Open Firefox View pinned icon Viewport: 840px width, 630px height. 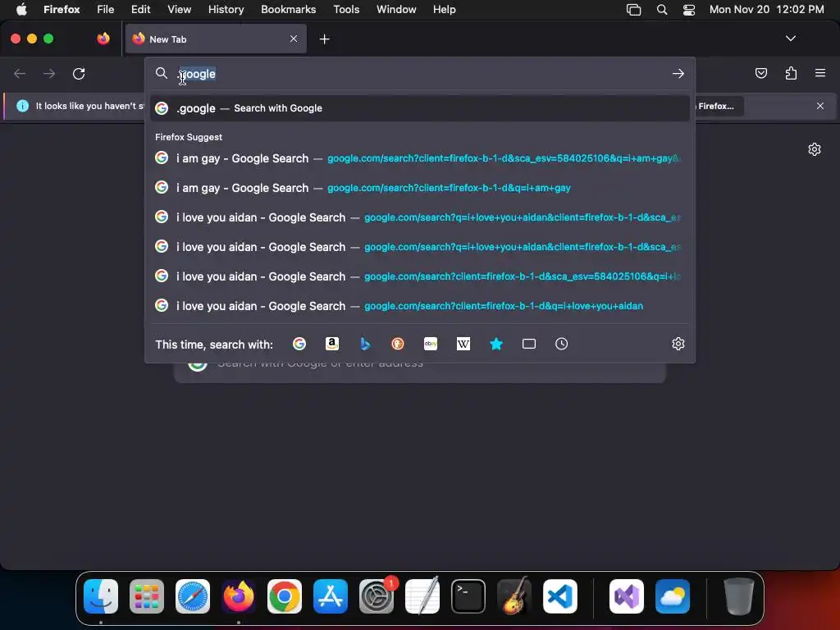[x=103, y=39]
